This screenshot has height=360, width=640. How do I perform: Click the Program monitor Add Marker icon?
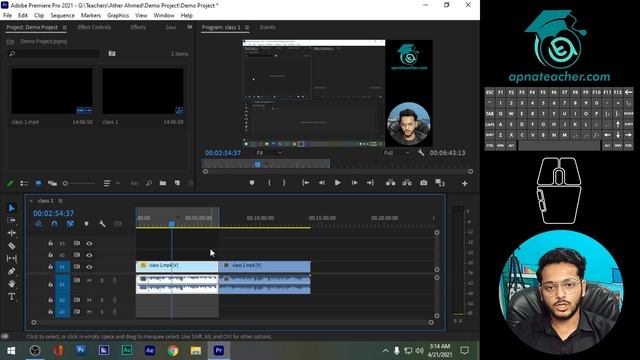click(252, 183)
